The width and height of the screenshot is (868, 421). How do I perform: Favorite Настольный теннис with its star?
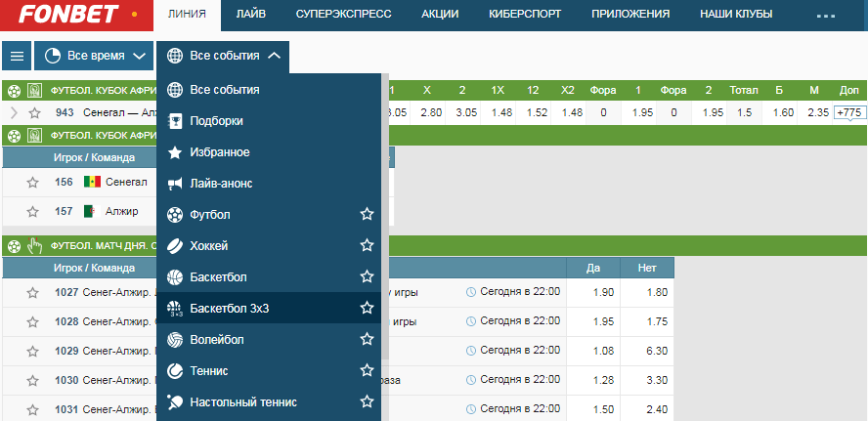367,401
